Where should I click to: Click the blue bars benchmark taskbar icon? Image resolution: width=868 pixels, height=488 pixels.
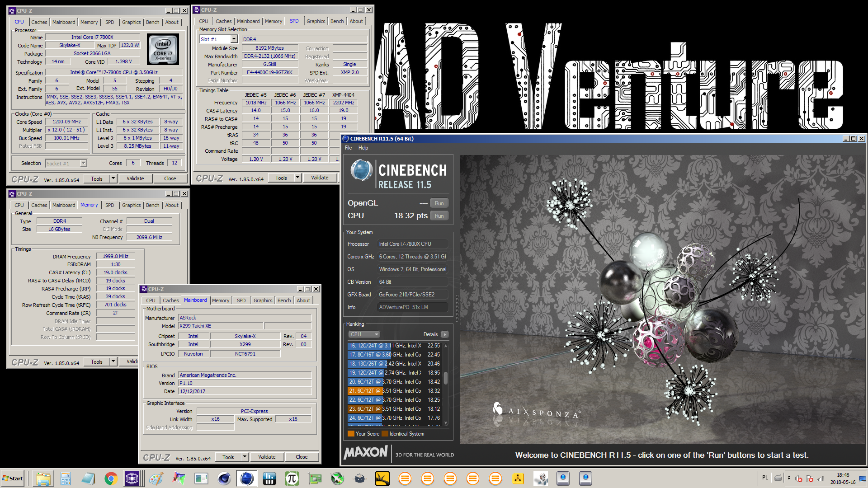269,478
